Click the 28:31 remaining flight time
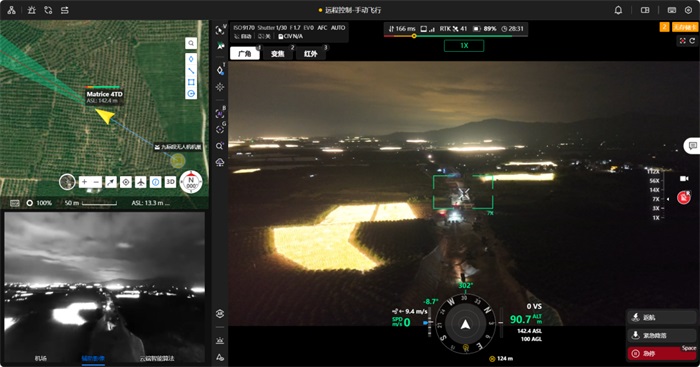The width and height of the screenshot is (700, 367). click(512, 29)
